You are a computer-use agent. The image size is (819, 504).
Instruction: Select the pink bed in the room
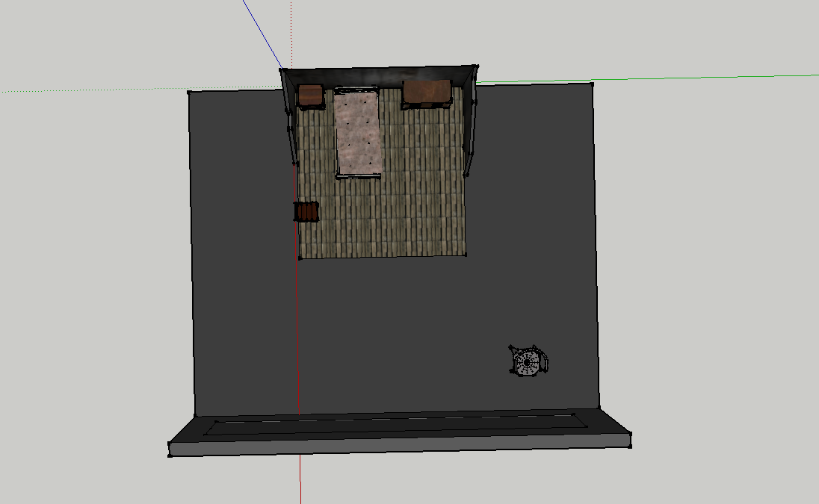358,133
